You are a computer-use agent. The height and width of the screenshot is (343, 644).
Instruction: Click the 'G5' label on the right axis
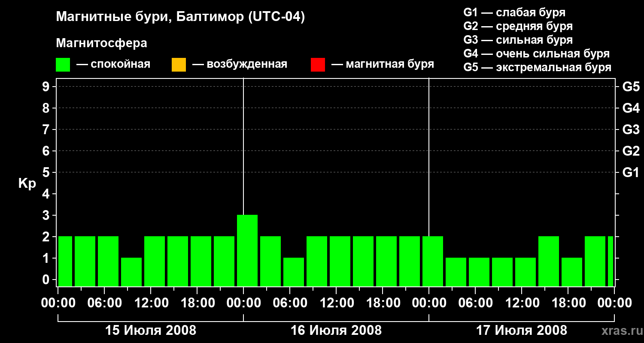point(631,87)
